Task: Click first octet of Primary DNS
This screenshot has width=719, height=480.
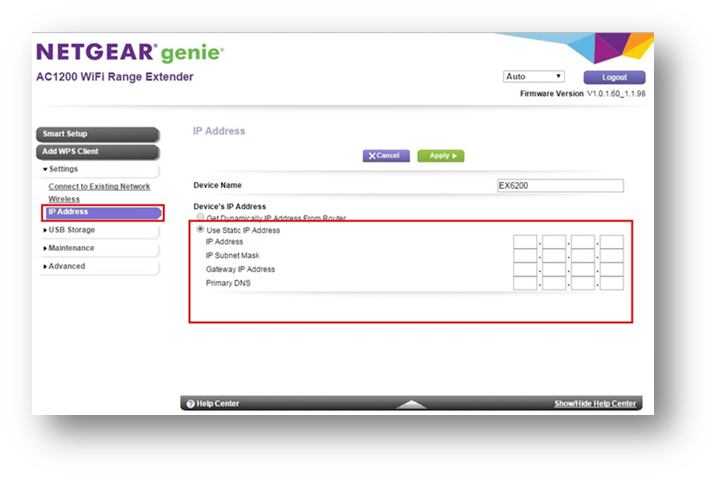Action: click(x=525, y=283)
